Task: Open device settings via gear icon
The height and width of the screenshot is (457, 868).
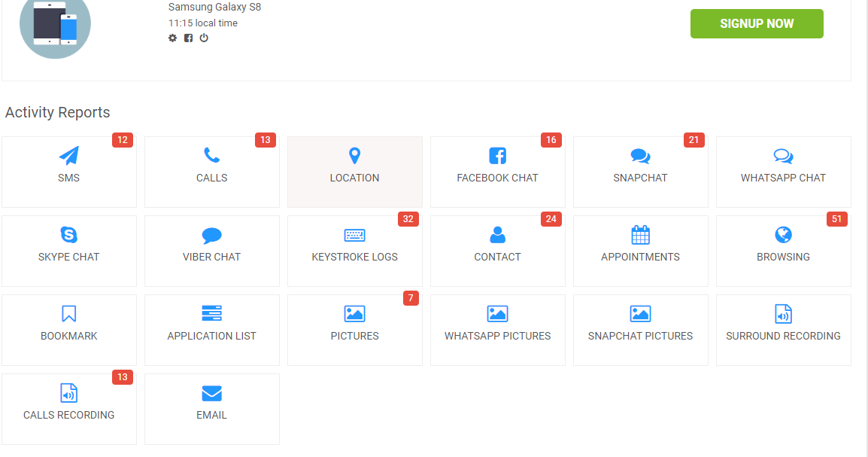Action: pos(173,38)
